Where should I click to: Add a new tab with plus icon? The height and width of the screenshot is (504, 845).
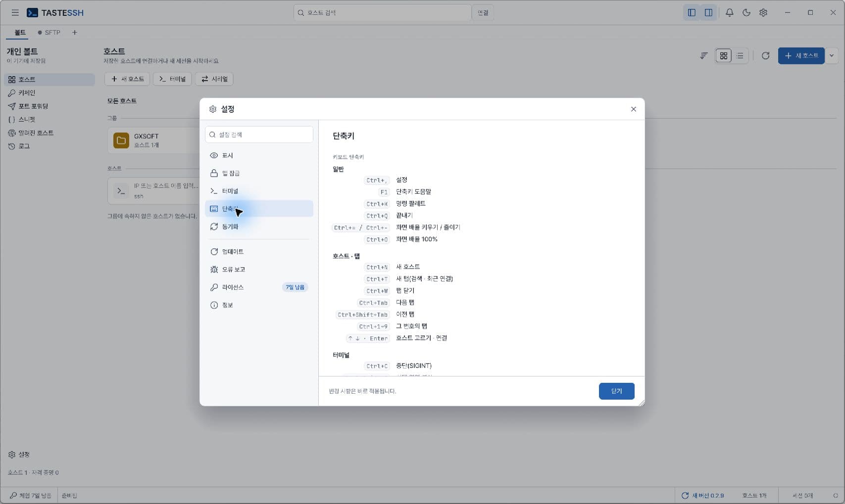(x=75, y=33)
